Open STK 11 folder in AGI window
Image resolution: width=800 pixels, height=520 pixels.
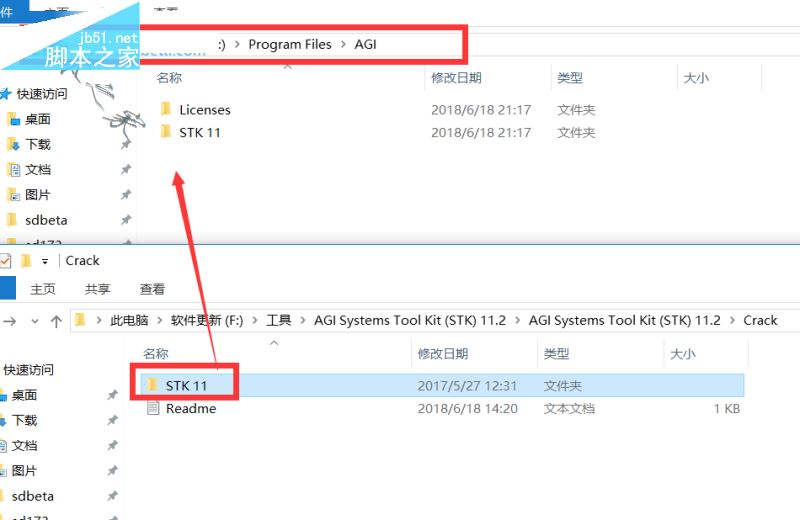[x=199, y=133]
